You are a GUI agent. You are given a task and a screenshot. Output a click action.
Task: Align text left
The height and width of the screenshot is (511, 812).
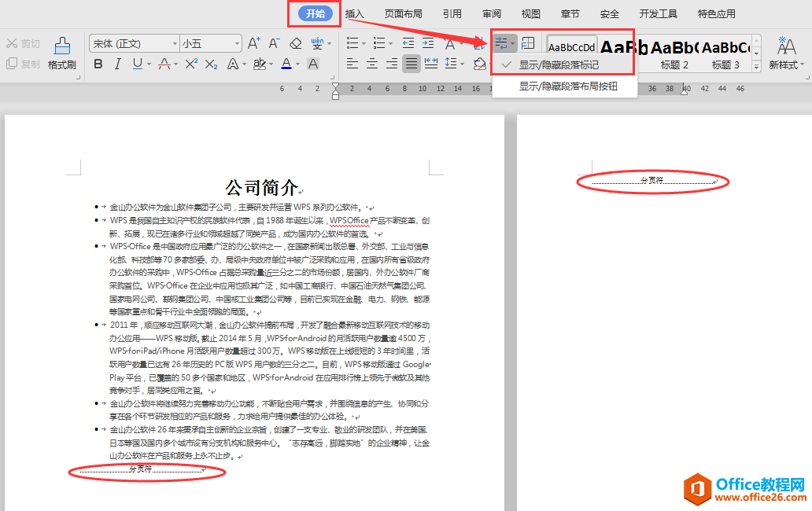point(352,64)
